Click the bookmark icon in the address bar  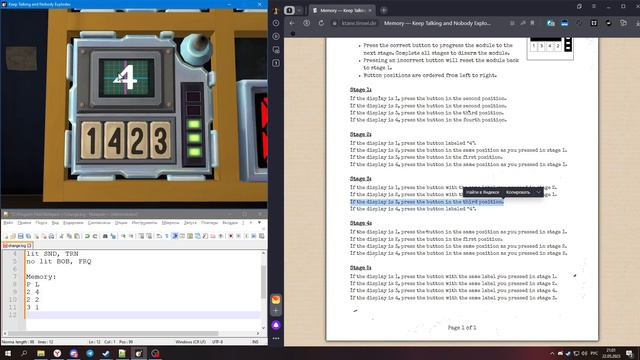(532, 23)
